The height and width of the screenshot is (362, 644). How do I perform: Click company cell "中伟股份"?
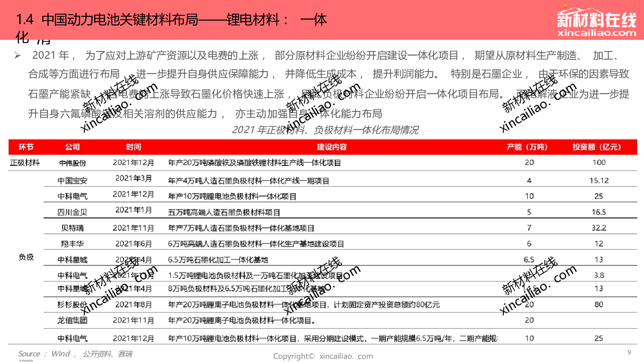72,163
